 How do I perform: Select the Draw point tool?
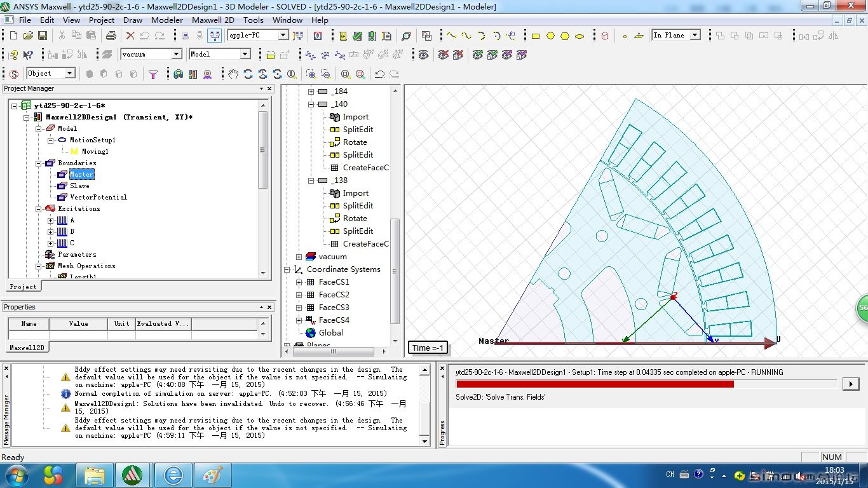[x=625, y=36]
